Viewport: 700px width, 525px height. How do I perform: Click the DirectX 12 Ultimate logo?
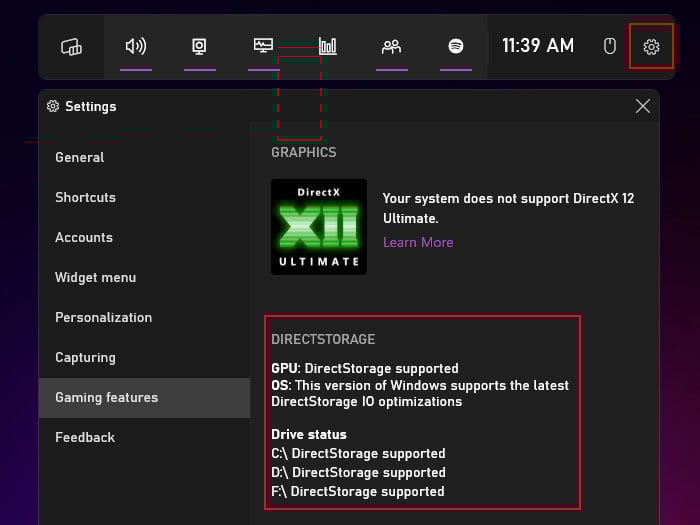pyautogui.click(x=319, y=227)
